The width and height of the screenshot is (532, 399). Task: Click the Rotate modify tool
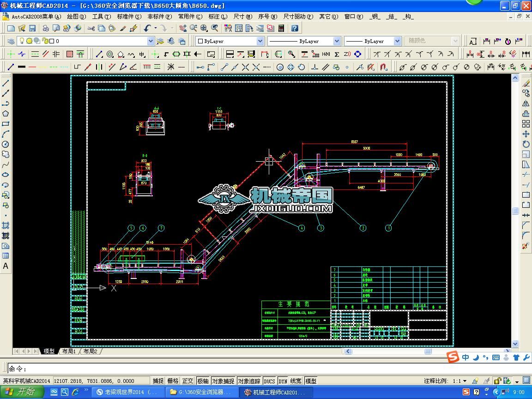point(526,144)
